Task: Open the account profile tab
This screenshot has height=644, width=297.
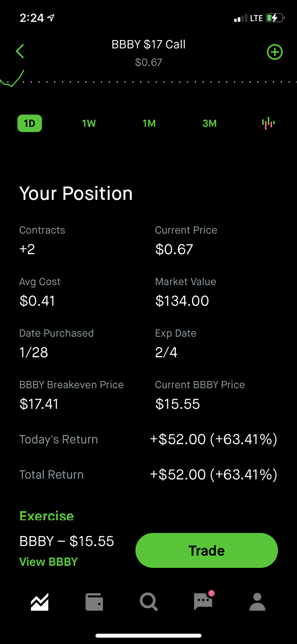Action: pyautogui.click(x=257, y=602)
